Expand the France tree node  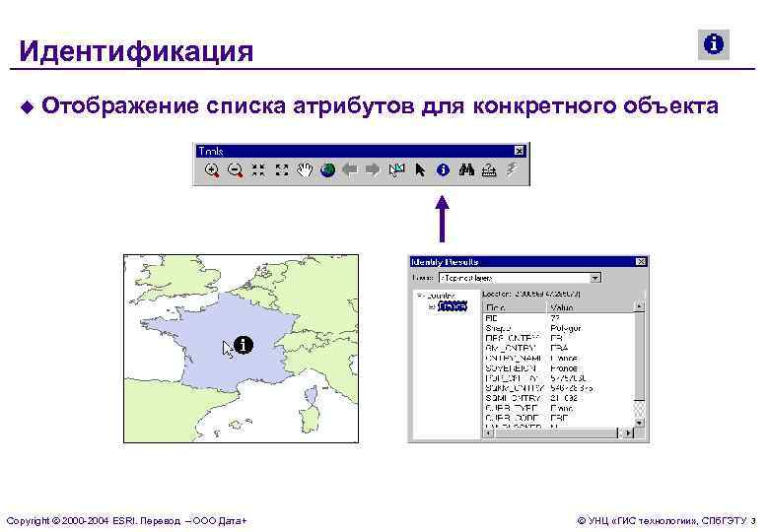432,306
